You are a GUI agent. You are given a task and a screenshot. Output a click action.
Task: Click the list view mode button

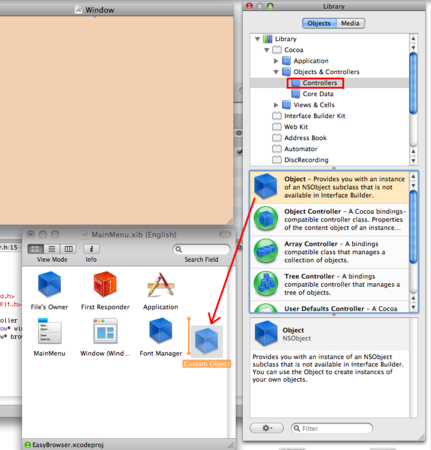coord(52,249)
